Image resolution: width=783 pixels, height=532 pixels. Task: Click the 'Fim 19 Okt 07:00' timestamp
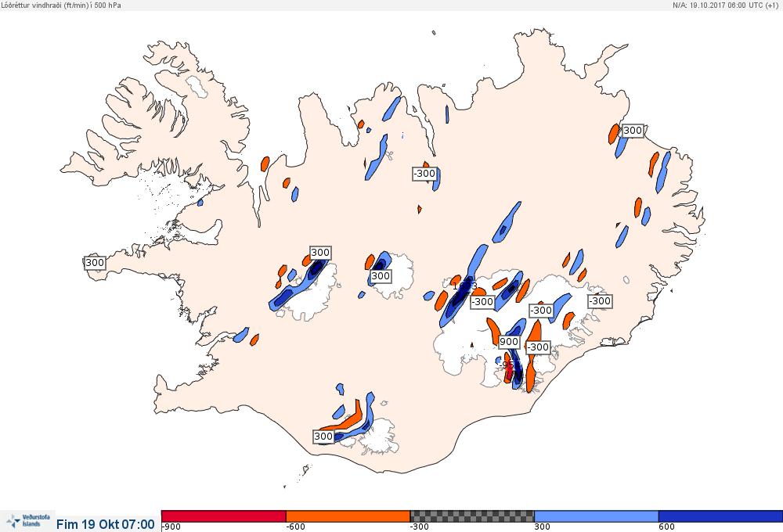point(106,524)
